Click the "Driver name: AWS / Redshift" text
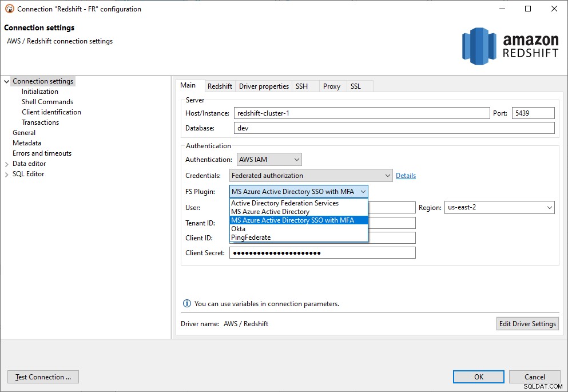The image size is (568, 392). click(x=225, y=324)
